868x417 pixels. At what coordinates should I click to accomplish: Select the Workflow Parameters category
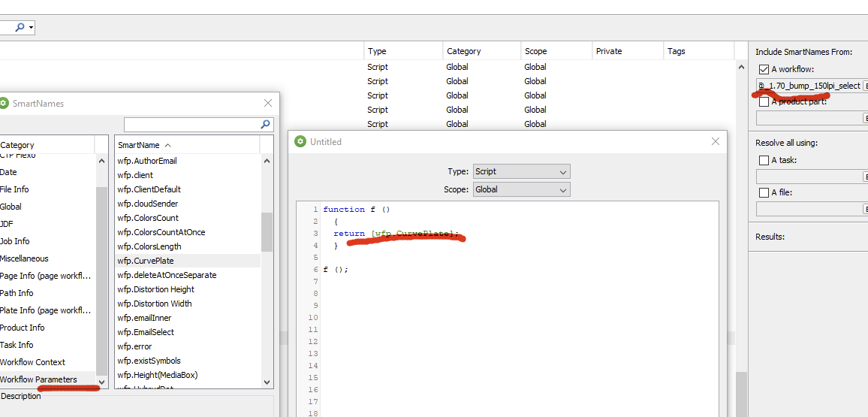coord(47,379)
